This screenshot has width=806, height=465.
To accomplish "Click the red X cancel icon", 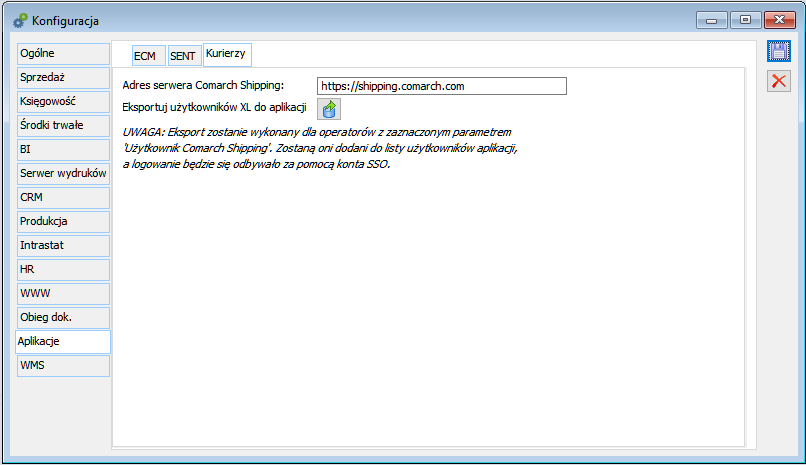I will tap(779, 81).
